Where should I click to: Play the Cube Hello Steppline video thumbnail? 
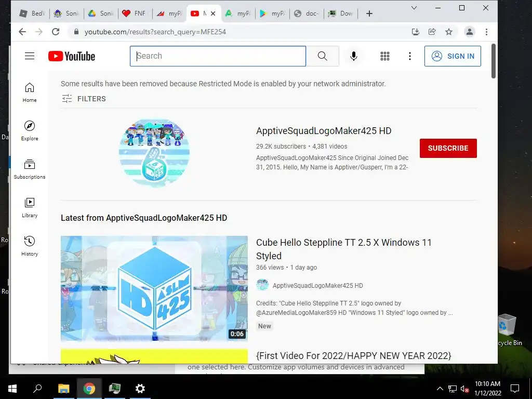154,288
